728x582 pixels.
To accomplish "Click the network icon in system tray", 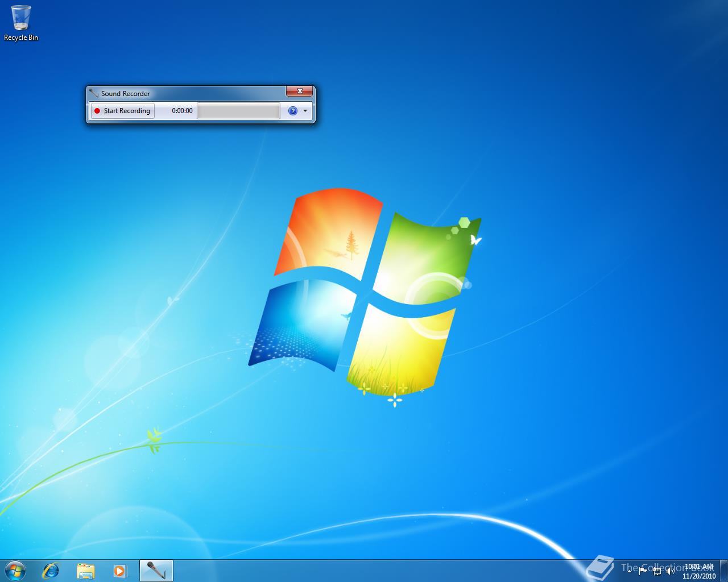I will click(x=657, y=571).
